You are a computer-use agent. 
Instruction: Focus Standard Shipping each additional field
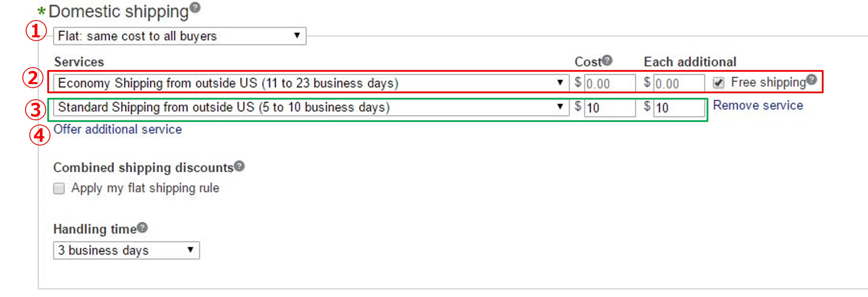[679, 108]
